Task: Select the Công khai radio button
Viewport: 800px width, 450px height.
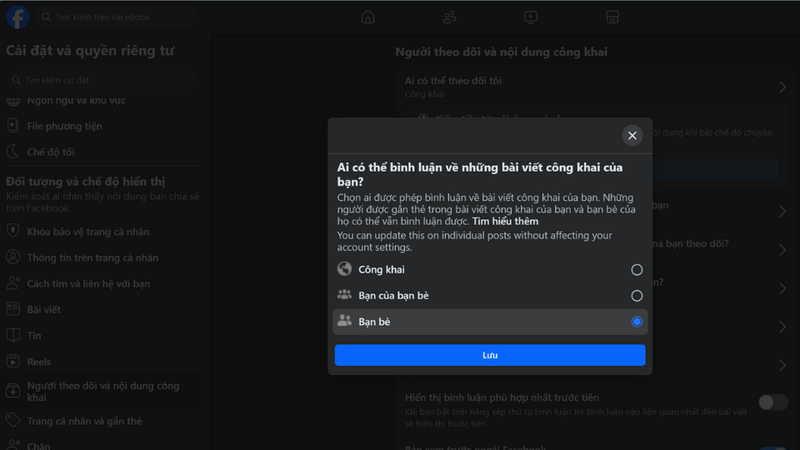Action: (x=636, y=269)
